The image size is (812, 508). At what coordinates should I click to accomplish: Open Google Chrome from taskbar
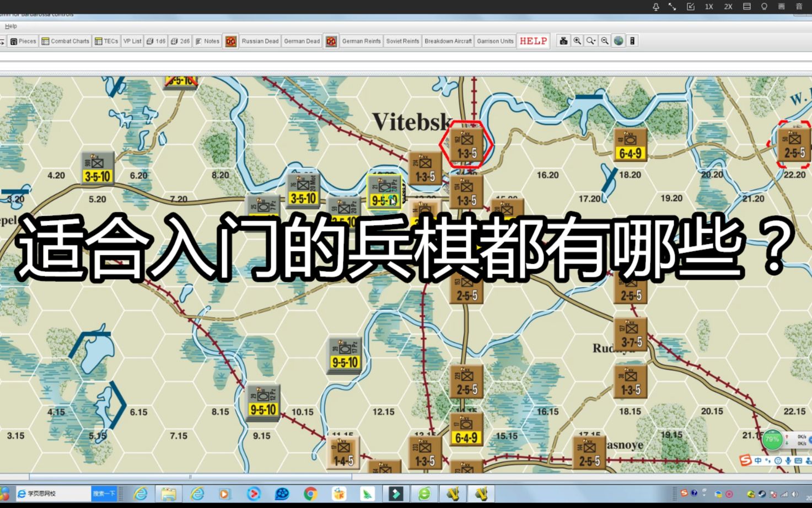pos(310,494)
